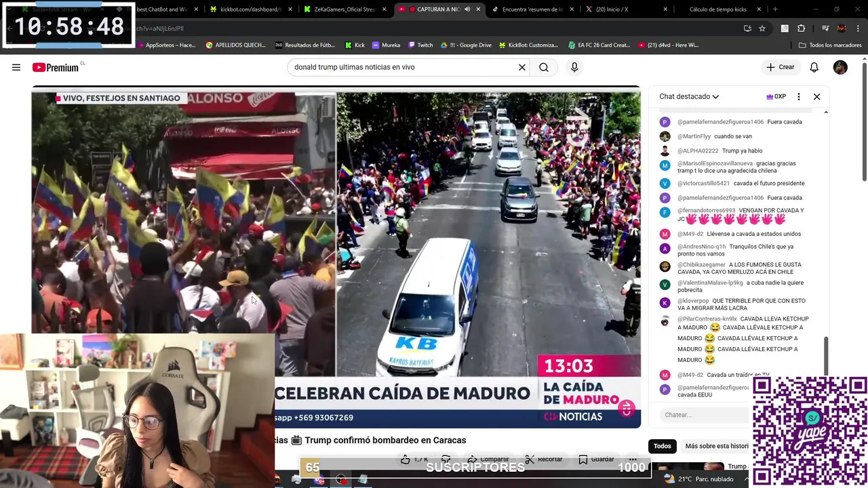Open the Mureka bookmark
Viewport: 868px width, 488px height.
point(387,45)
